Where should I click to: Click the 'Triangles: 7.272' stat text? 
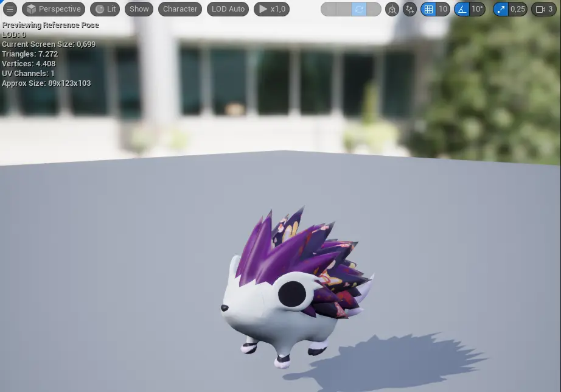coord(30,54)
